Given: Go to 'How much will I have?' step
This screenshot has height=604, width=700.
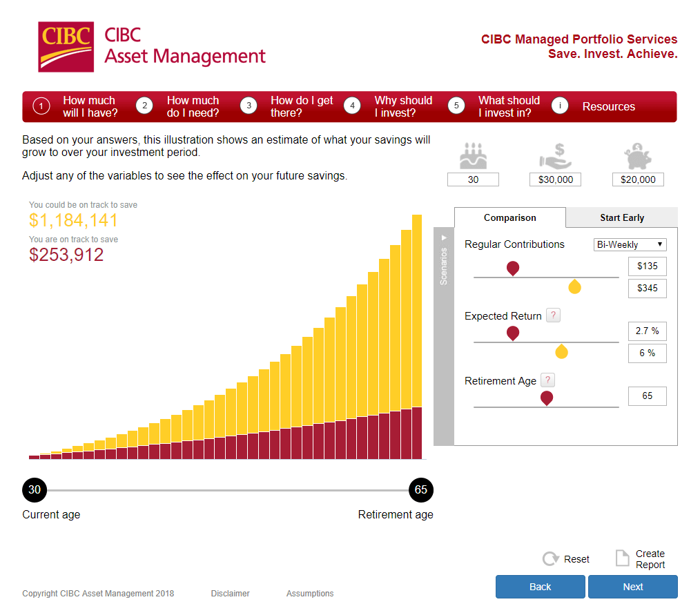Looking at the screenshot, I should click(x=90, y=107).
